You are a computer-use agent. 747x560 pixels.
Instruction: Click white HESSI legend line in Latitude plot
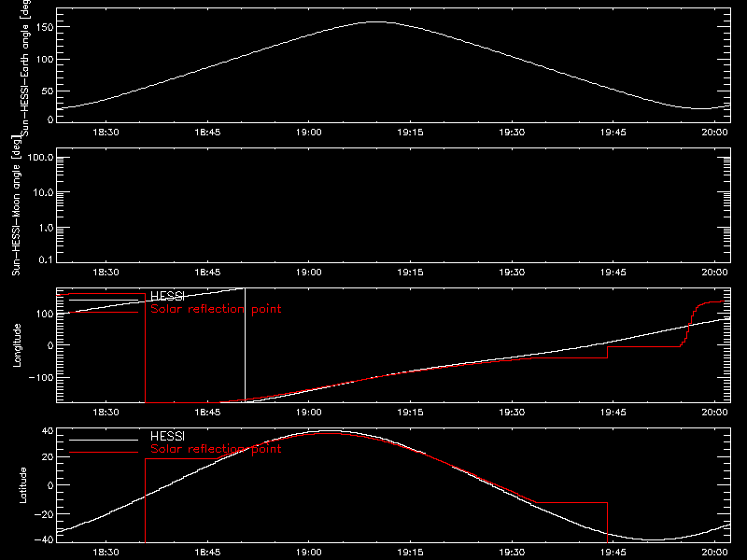pos(104,440)
